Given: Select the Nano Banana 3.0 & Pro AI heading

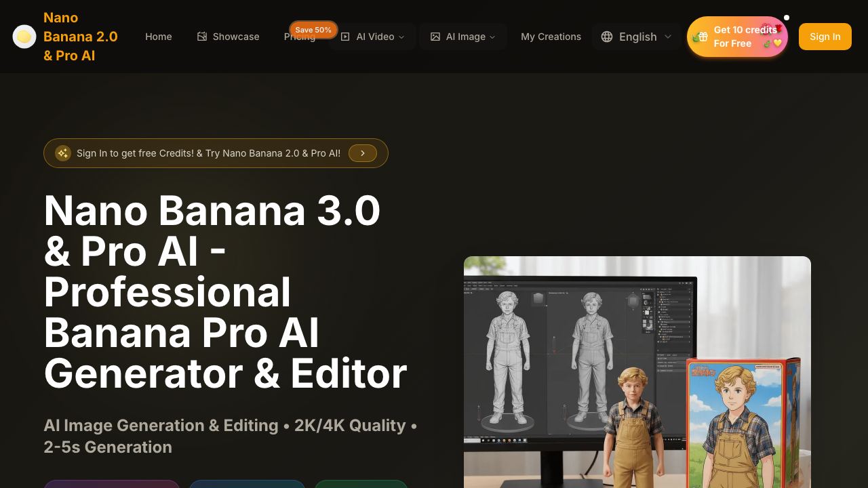Looking at the screenshot, I should 226,291.
